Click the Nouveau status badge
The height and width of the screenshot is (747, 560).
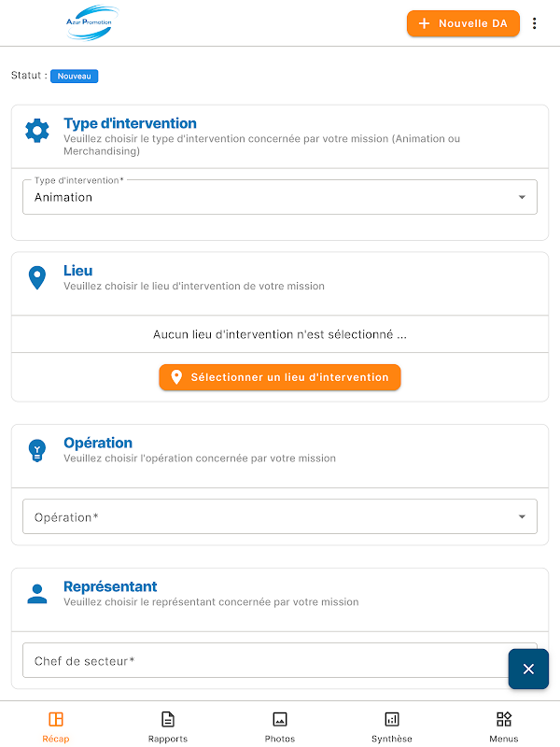point(75,77)
